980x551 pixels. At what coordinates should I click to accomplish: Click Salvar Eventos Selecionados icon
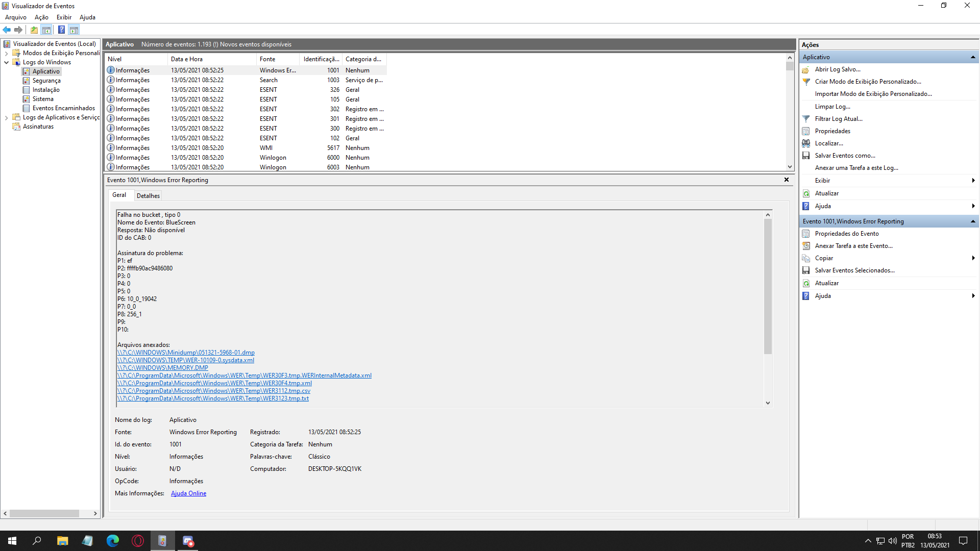click(806, 270)
